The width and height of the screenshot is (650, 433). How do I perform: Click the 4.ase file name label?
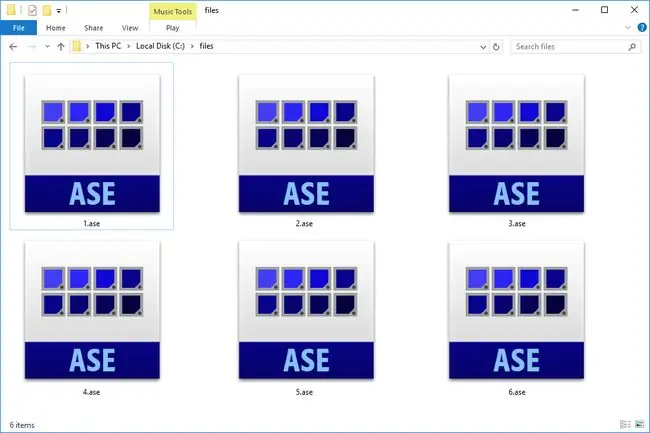[91, 392]
